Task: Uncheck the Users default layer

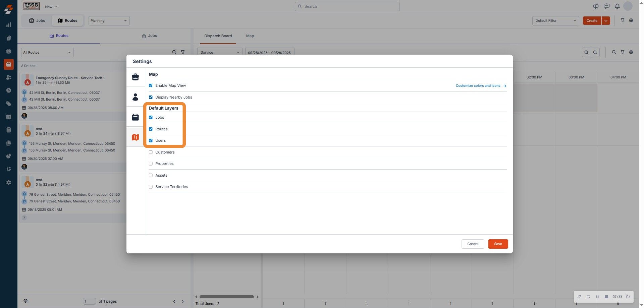Action: point(151,140)
